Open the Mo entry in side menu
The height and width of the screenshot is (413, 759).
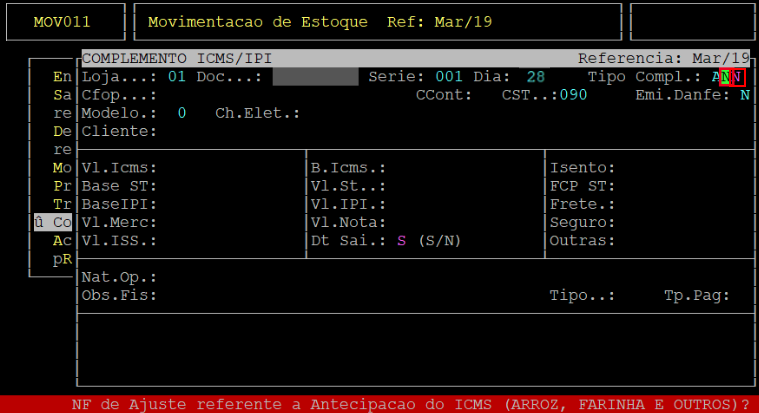tap(62, 168)
